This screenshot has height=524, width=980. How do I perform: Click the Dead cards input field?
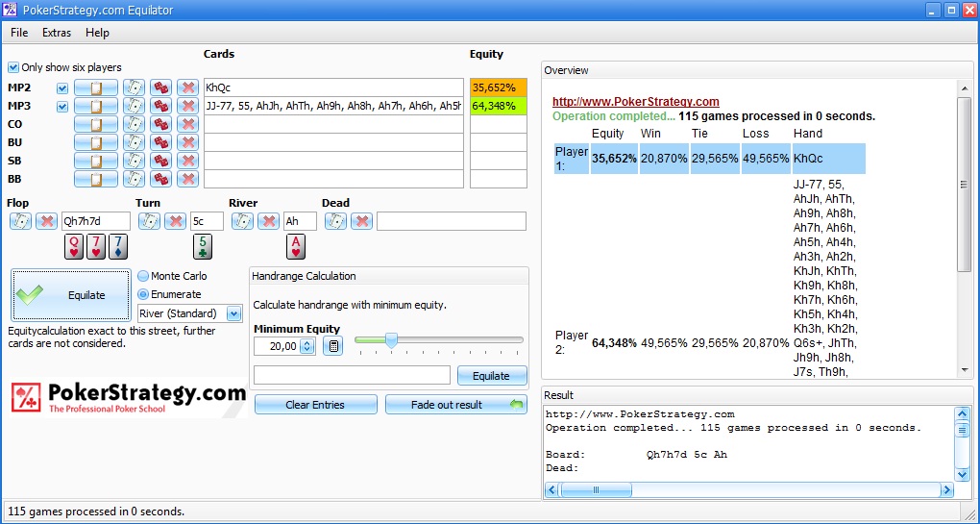452,221
